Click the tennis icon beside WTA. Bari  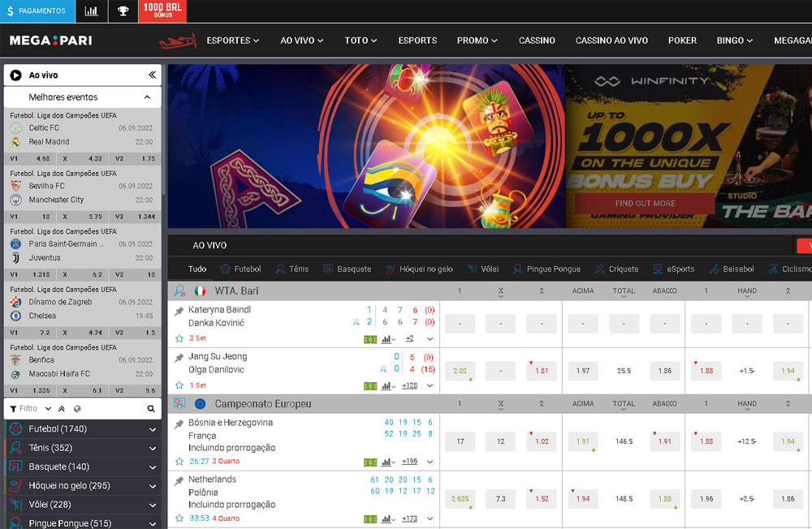[x=179, y=291]
